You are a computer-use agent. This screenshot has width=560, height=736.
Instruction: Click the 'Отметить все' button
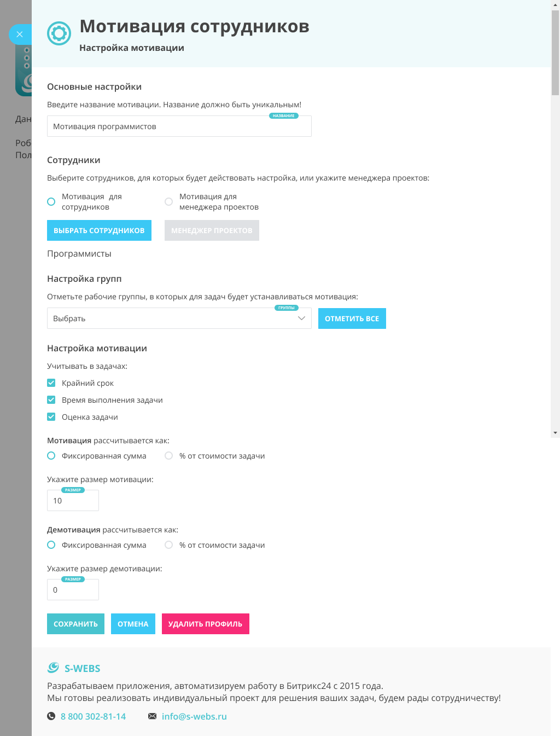pos(352,318)
